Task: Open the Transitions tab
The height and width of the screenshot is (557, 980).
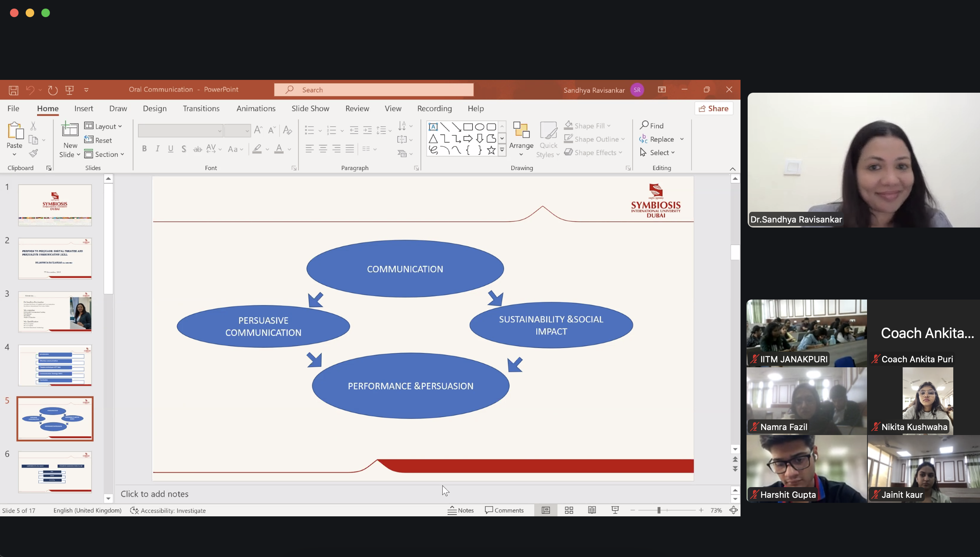Action: pos(201,109)
